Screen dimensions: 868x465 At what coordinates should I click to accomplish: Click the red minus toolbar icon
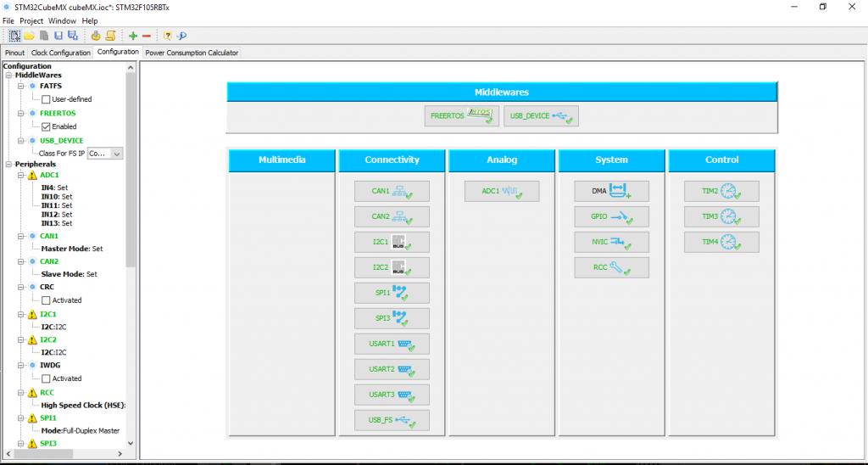[x=147, y=36]
